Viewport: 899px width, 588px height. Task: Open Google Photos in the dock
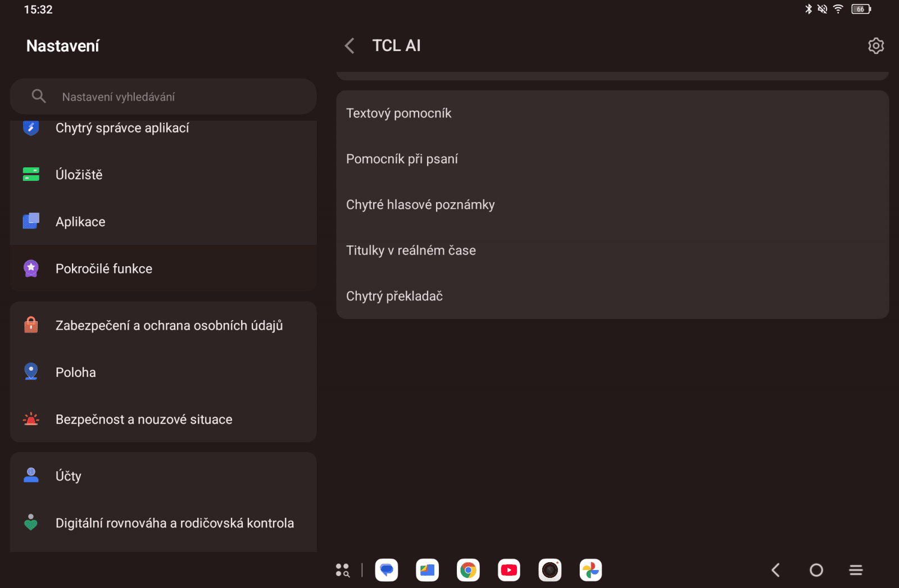[x=591, y=569]
